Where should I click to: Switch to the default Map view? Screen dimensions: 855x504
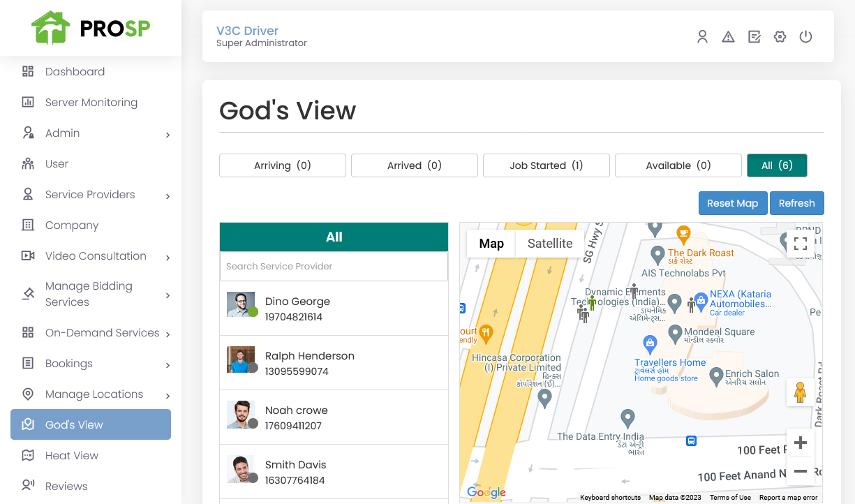click(x=491, y=244)
